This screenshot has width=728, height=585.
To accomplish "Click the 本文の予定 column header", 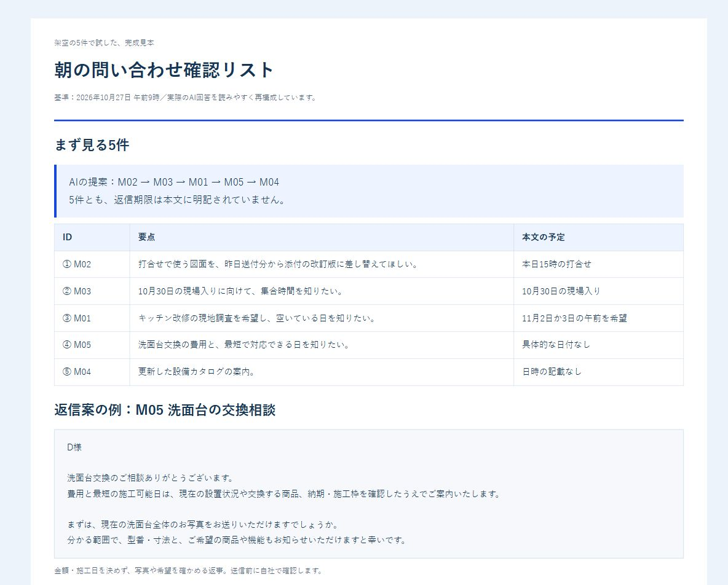I will point(598,237).
